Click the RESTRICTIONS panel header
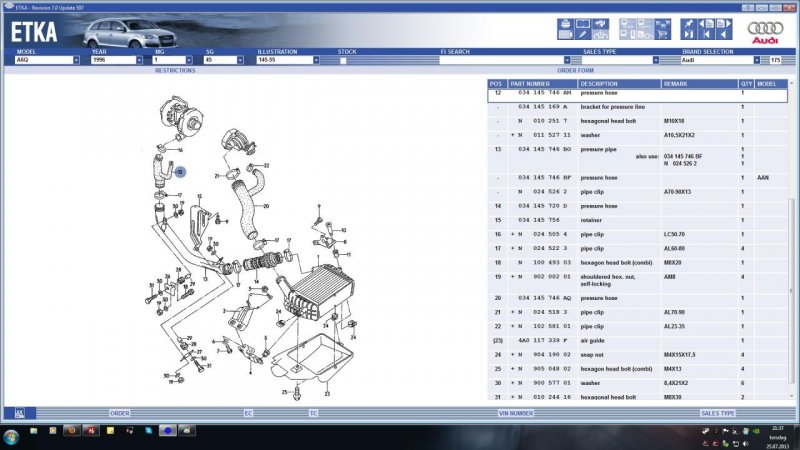The image size is (800, 450). [x=175, y=71]
